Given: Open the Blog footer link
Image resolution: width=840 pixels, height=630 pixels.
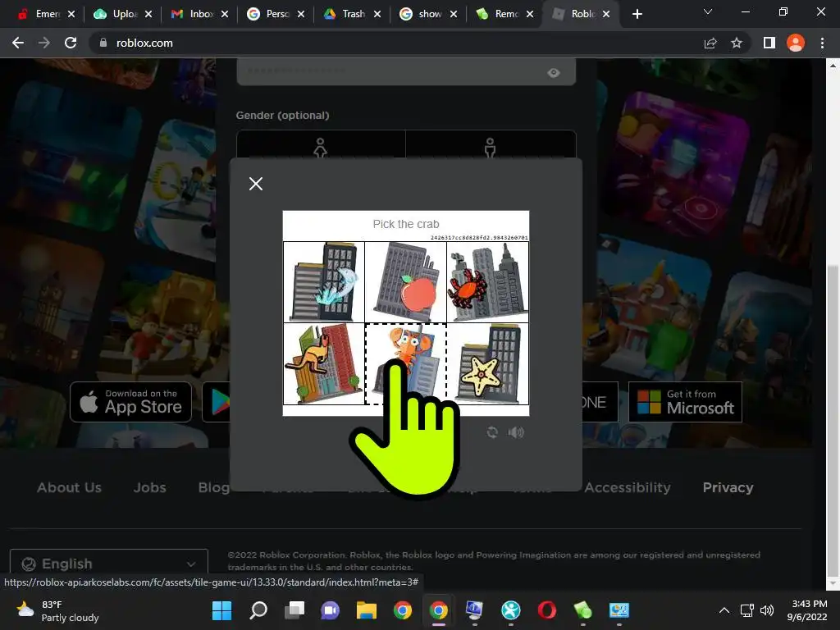Looking at the screenshot, I should pyautogui.click(x=214, y=487).
